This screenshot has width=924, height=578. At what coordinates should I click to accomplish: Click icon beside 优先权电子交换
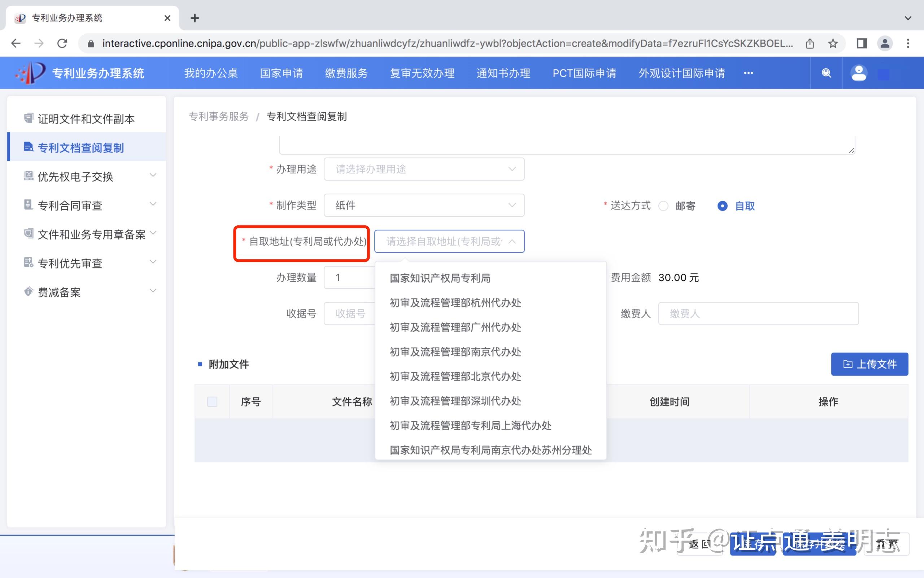click(x=29, y=176)
